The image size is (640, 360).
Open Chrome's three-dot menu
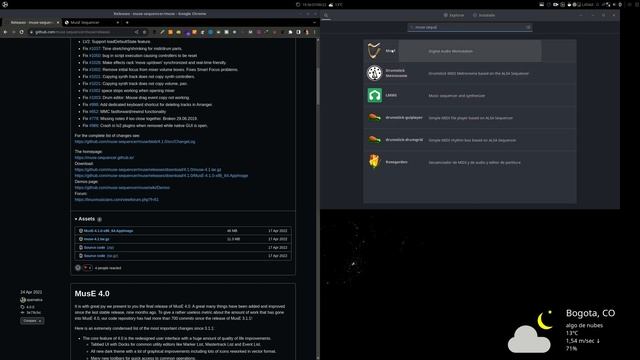[x=315, y=32]
